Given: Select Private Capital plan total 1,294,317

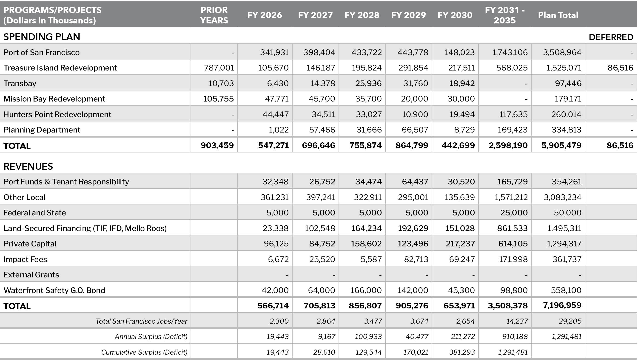Looking at the screenshot, I should coord(564,244).
